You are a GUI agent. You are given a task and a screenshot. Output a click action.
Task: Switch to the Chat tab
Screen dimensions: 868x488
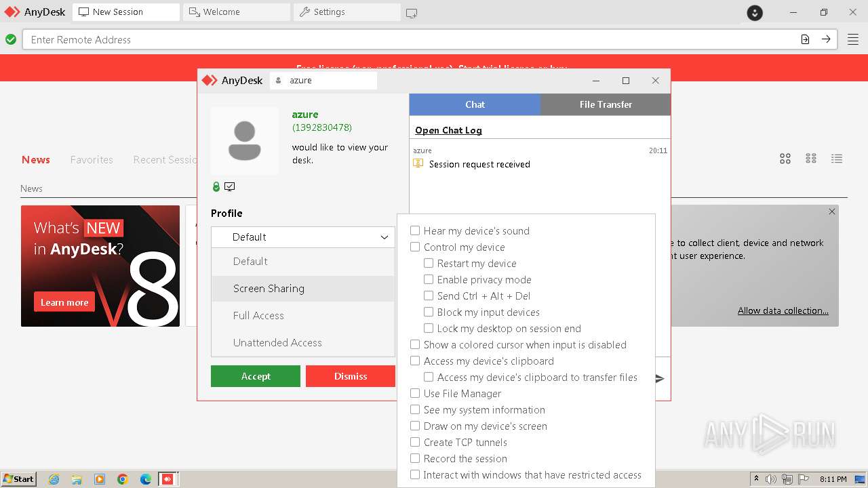[x=475, y=104]
